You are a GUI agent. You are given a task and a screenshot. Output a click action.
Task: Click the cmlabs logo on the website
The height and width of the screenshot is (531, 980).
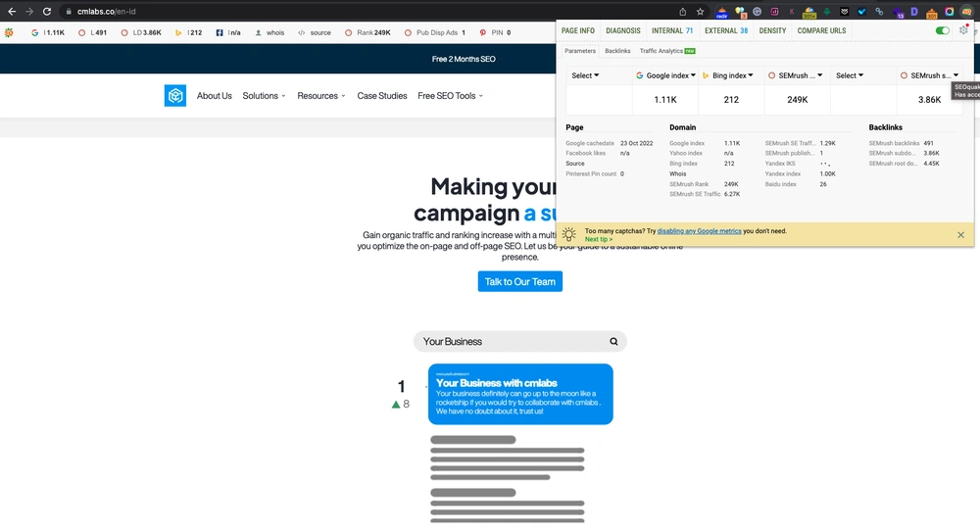click(175, 96)
